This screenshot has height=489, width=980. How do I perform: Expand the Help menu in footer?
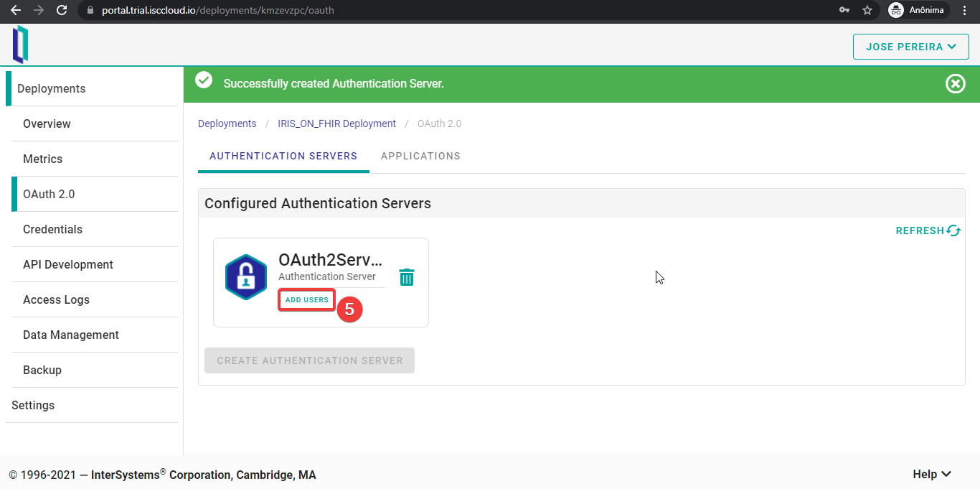coord(932,474)
